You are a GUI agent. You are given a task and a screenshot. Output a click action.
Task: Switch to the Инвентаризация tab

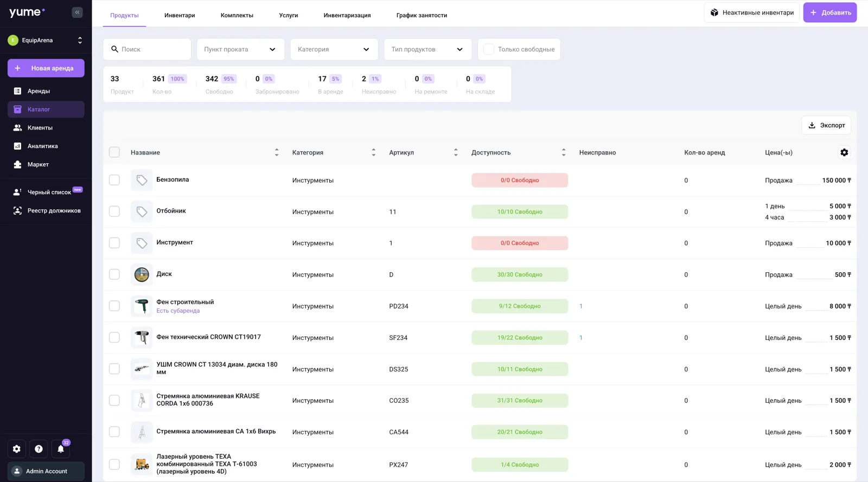point(347,15)
